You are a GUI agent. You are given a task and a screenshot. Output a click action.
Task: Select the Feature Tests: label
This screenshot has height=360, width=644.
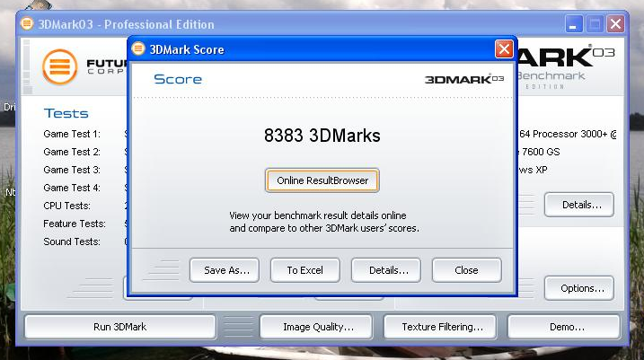coord(75,224)
